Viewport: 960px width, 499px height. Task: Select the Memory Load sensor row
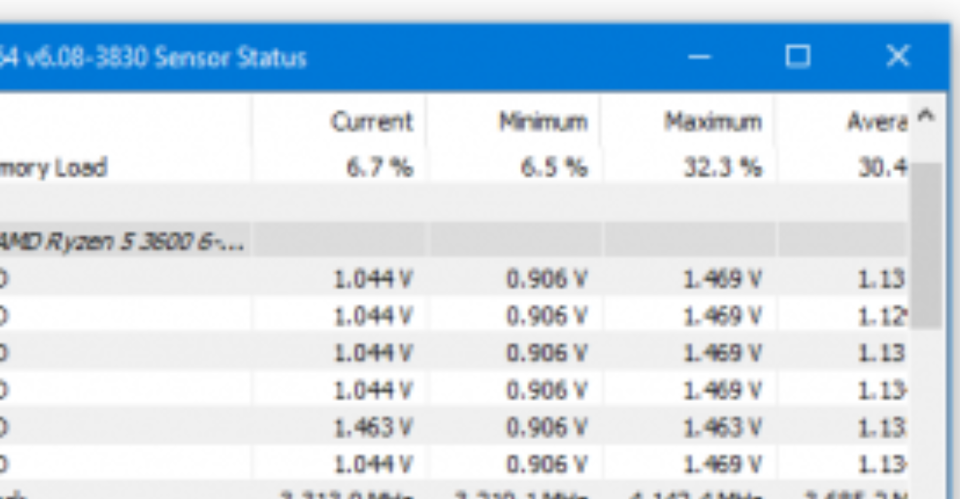tap(453, 167)
